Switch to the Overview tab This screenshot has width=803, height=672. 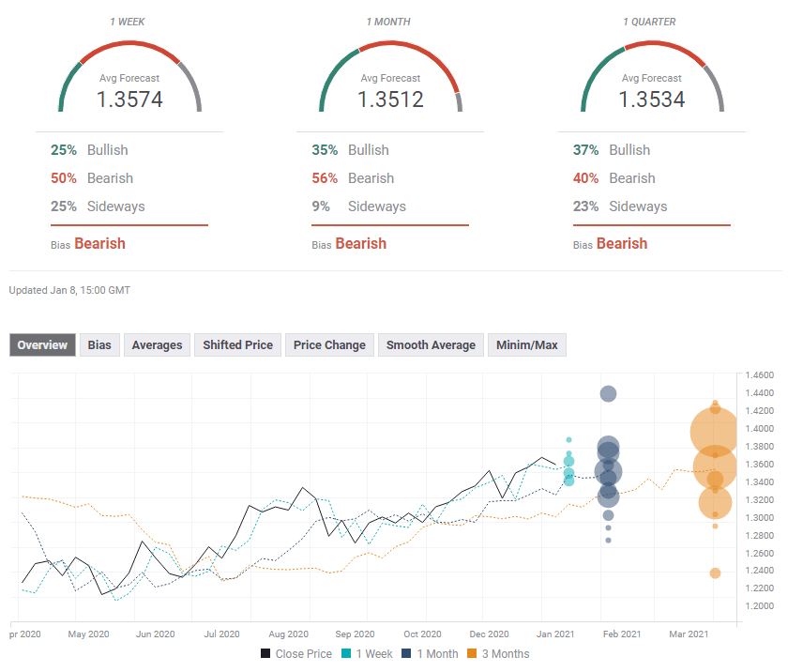tap(42, 345)
